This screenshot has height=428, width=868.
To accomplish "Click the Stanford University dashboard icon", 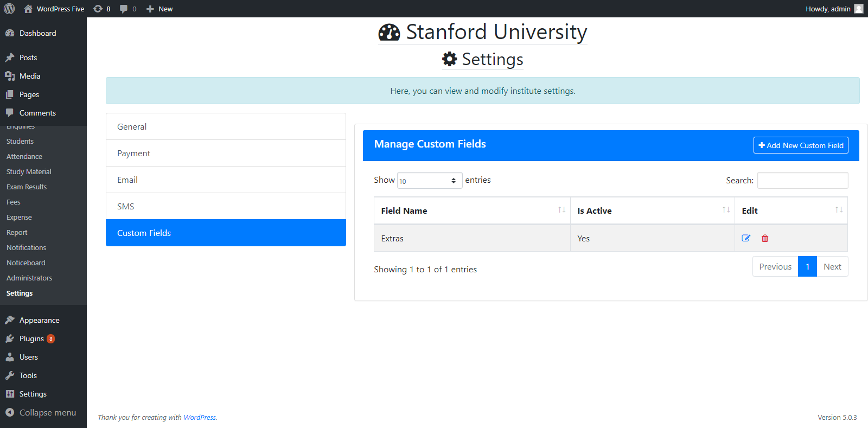I will point(389,33).
